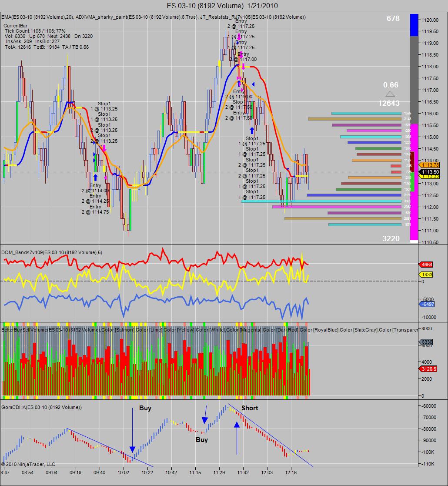
Task: Click the chart title ES 03-10 (8192 Volume) 1/21/2010
Action: pyautogui.click(x=222, y=6)
